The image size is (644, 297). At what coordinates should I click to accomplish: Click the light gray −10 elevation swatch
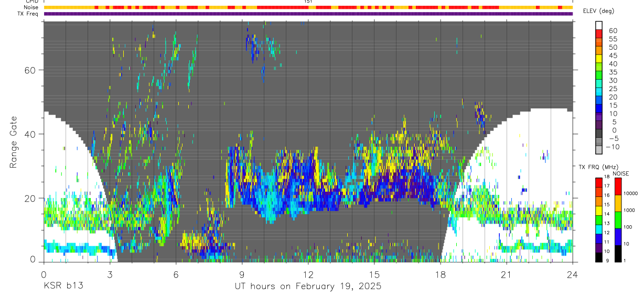coord(599,150)
